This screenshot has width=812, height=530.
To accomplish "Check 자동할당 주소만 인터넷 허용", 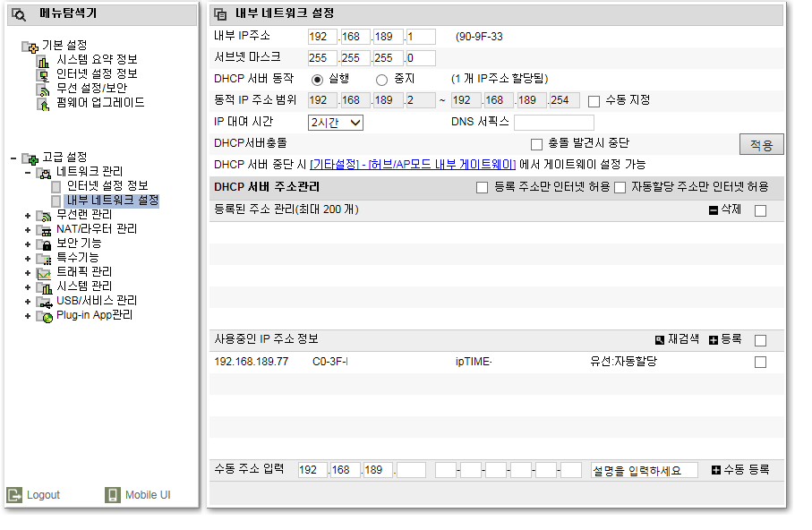I will pyautogui.click(x=620, y=187).
